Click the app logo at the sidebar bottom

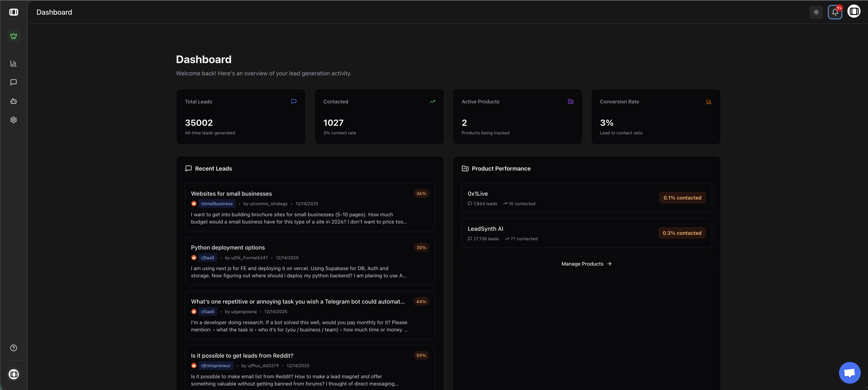click(14, 374)
